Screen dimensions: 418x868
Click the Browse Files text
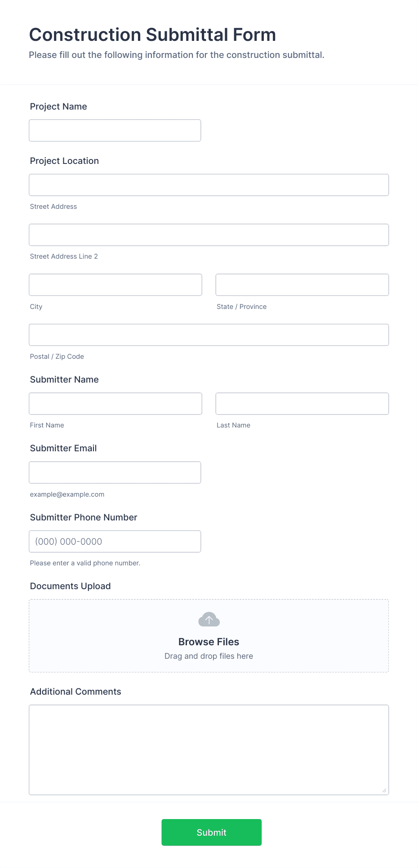tap(209, 642)
